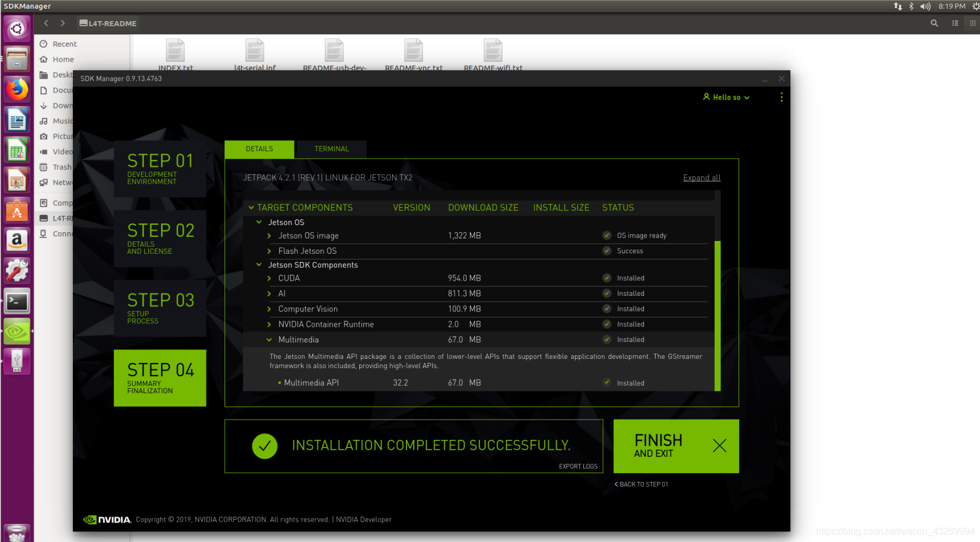Open the Trash icon at dock bottom
980x542 pixels.
[17, 533]
